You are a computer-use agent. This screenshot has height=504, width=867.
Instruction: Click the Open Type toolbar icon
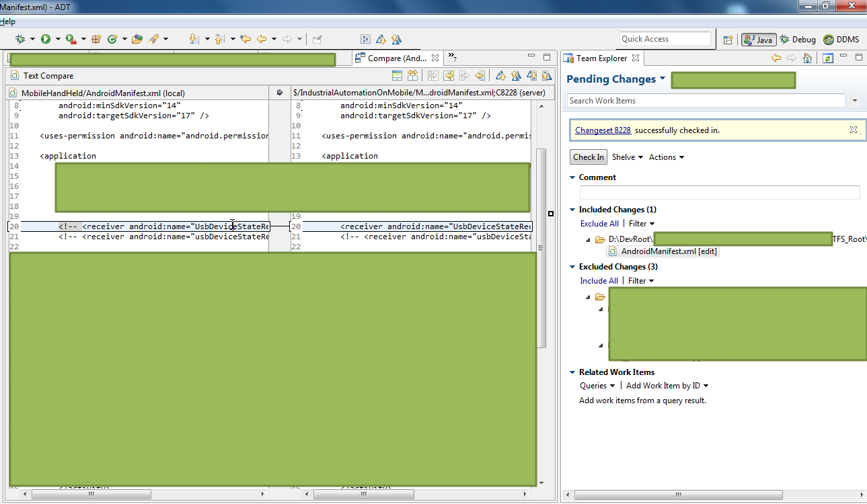click(137, 39)
